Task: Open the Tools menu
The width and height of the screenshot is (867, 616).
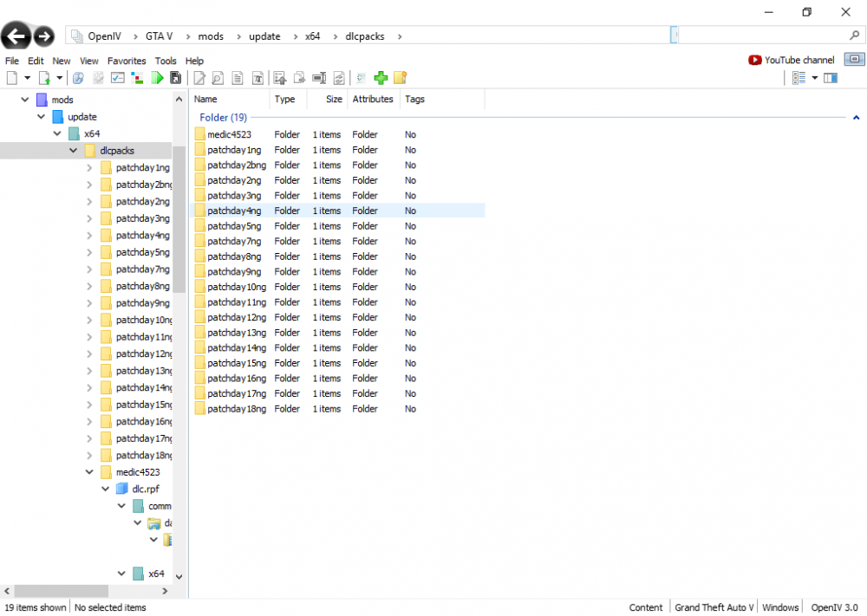Action: coord(166,61)
